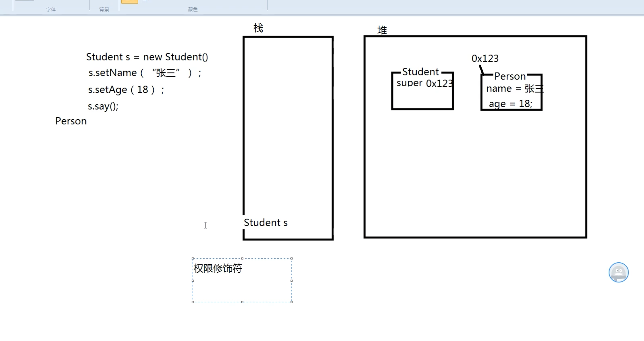The image size is (644, 341).
Task: Select the super 0x123 text
Action: (425, 83)
